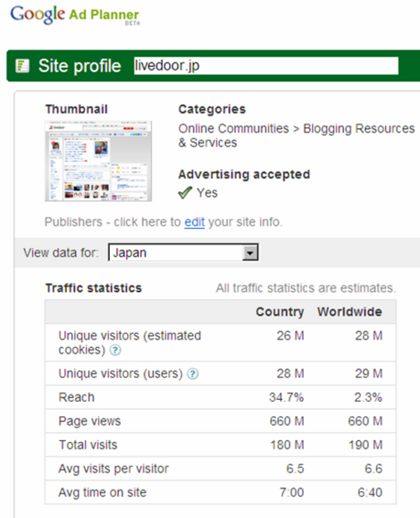Click All traffic statistics are estimates note
The image size is (420, 518).
pos(306,287)
